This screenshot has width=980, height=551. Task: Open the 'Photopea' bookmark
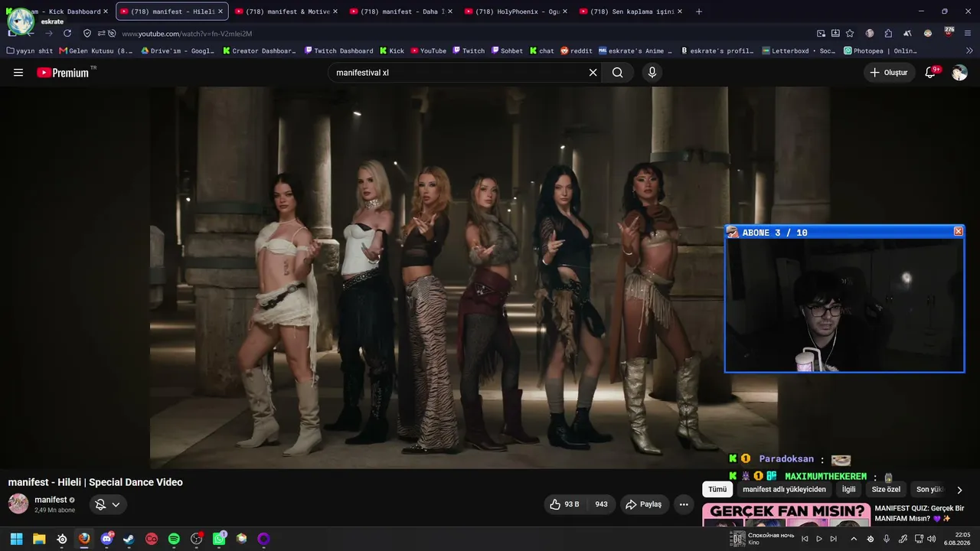click(880, 51)
